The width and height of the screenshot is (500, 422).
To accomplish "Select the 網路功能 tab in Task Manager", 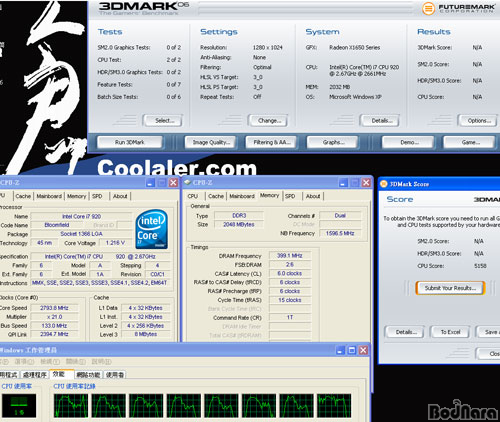I will point(88,375).
